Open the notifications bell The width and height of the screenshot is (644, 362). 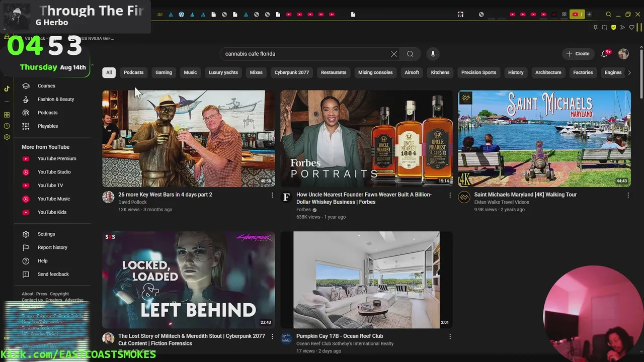[604, 54]
